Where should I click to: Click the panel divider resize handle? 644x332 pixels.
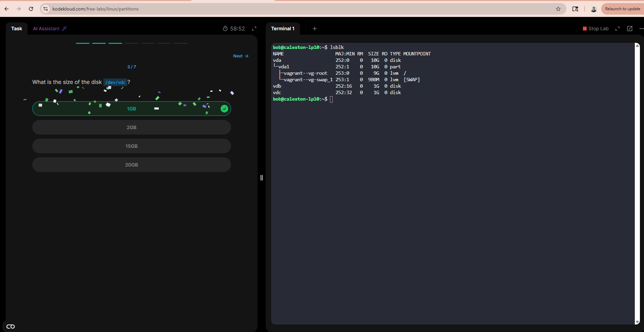click(262, 178)
